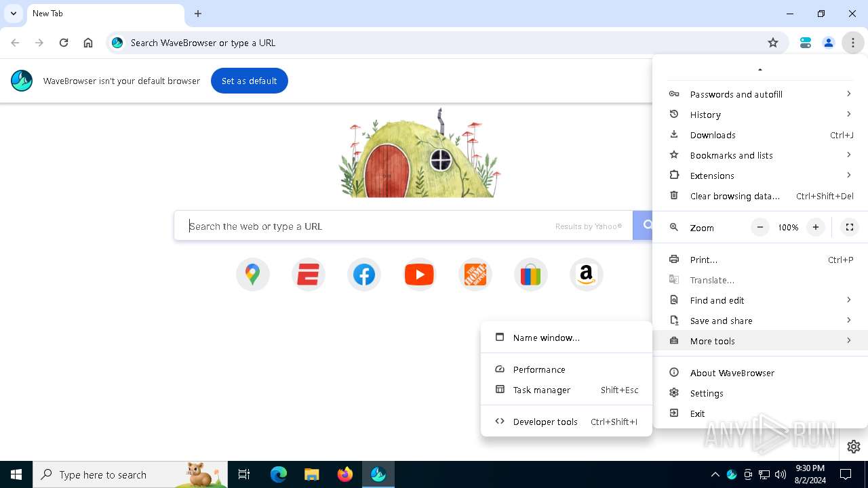This screenshot has width=868, height=488.
Task: Click the search tabs down-arrow button
Action: [x=14, y=14]
